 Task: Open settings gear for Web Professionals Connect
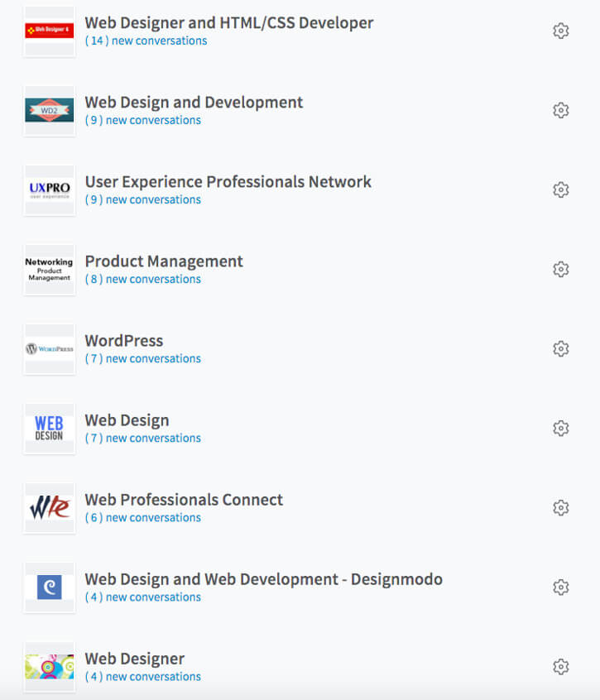pos(561,507)
